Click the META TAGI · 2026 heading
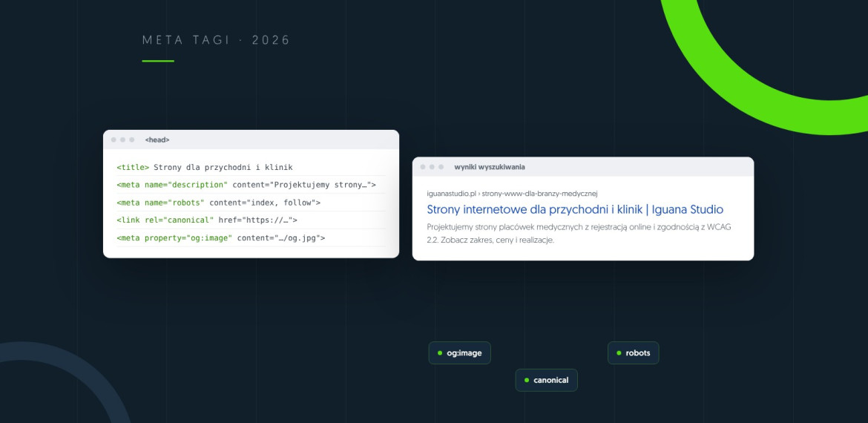The width and height of the screenshot is (868, 423). point(217,40)
